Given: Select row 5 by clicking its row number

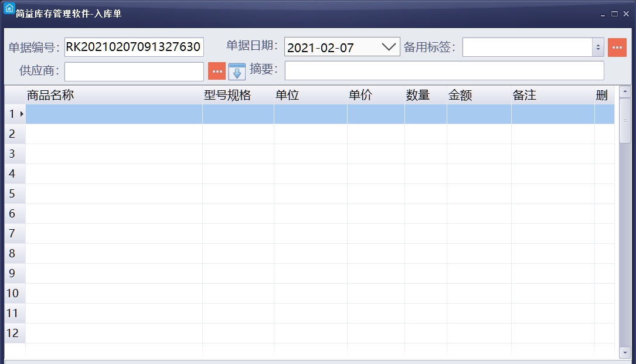Looking at the screenshot, I should click(x=13, y=193).
